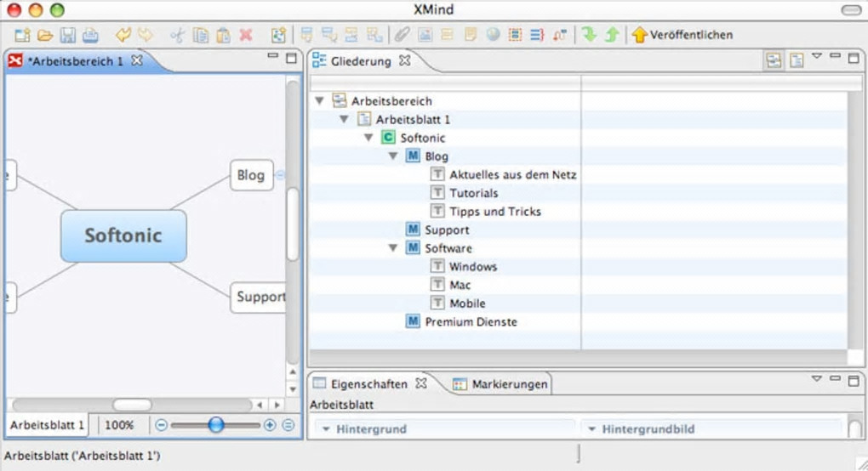Select Aktuelles aus dem Netz outline item
868x471 pixels.
pyautogui.click(x=512, y=174)
